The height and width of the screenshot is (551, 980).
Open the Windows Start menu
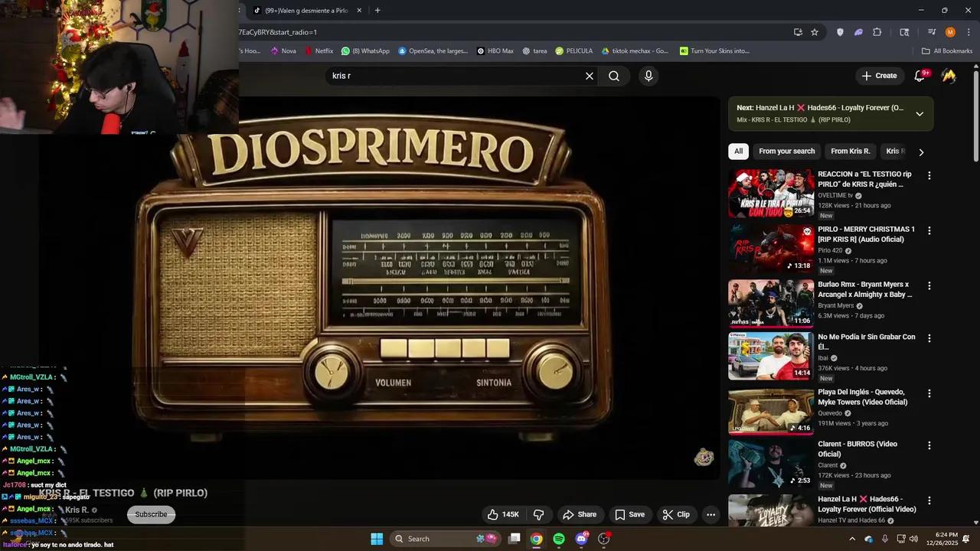tap(377, 539)
